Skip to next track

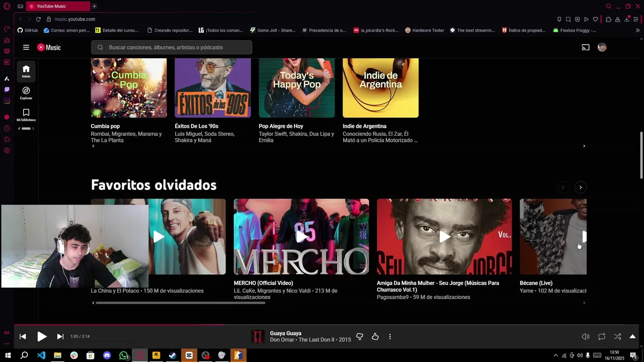pyautogui.click(x=60, y=336)
